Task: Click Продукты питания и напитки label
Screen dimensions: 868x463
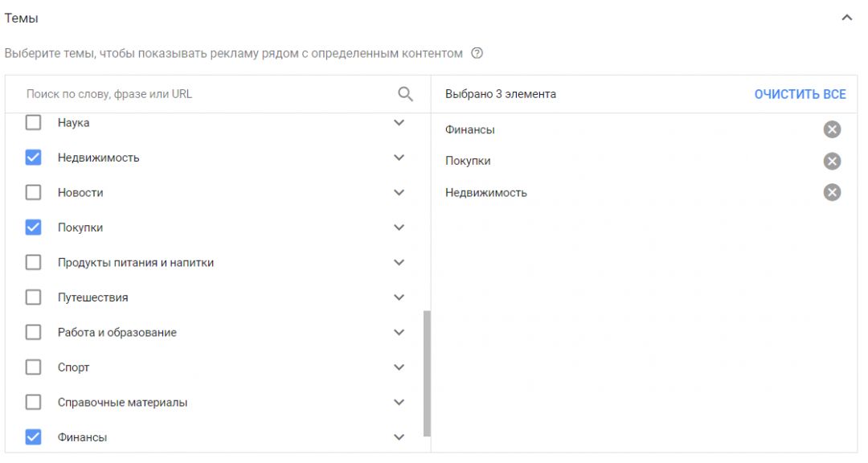Action: (136, 263)
